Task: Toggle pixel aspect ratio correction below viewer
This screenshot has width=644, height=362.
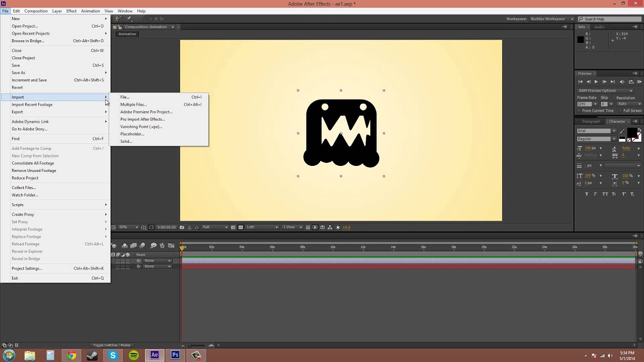Action: click(308, 227)
